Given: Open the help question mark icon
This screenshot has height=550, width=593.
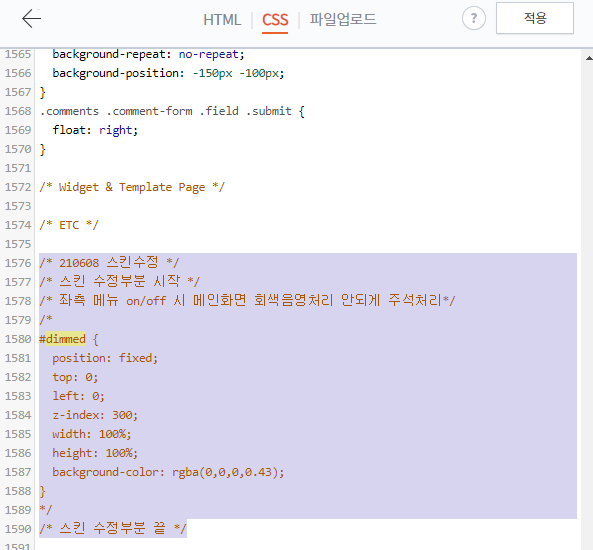Looking at the screenshot, I should pyautogui.click(x=473, y=18).
